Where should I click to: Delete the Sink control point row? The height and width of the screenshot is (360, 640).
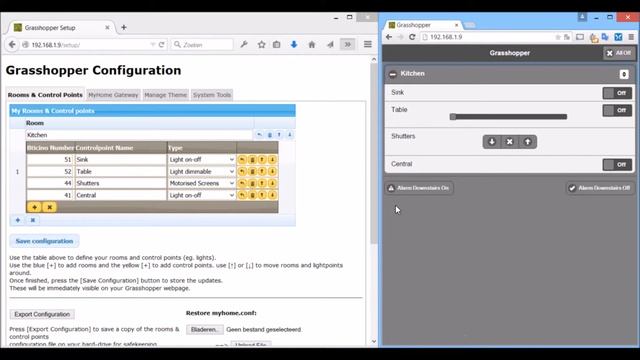coord(252,160)
